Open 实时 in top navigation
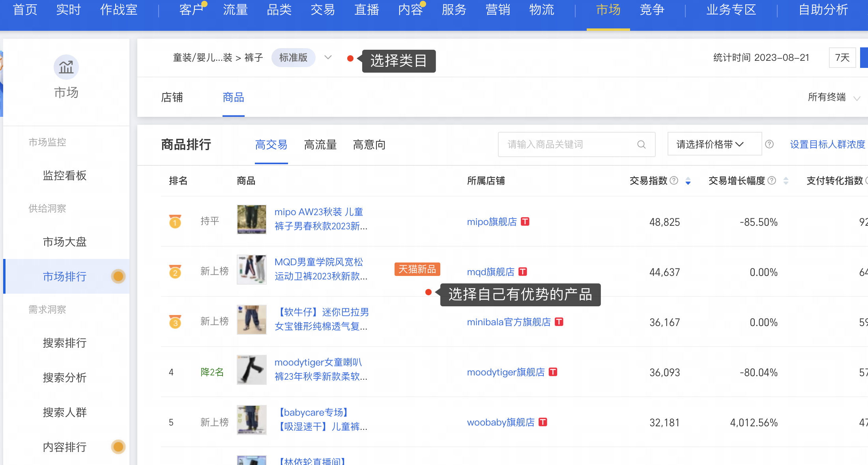The height and width of the screenshot is (465, 868). pyautogui.click(x=69, y=9)
